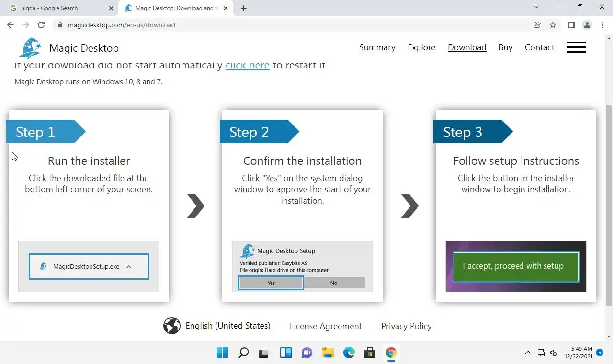Open the Download nav item

pyautogui.click(x=467, y=47)
